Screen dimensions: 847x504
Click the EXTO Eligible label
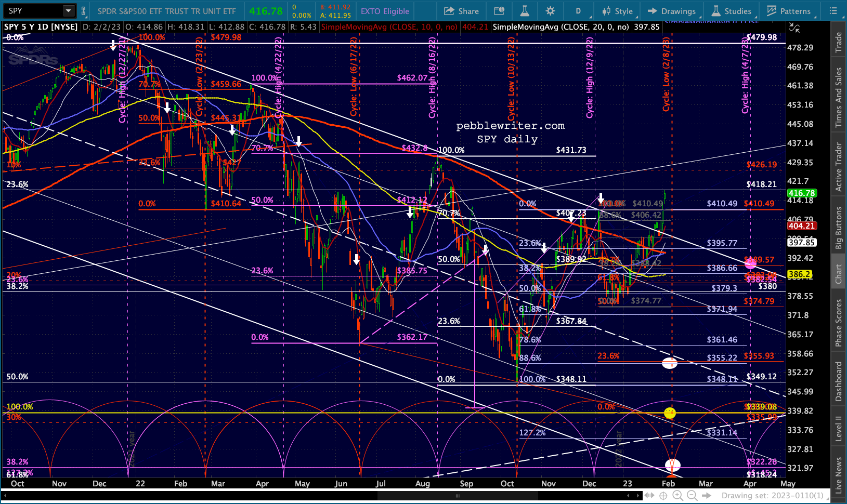385,11
